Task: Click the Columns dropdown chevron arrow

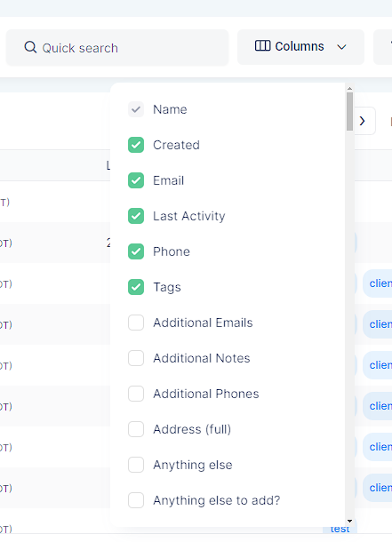Action: pyautogui.click(x=341, y=47)
